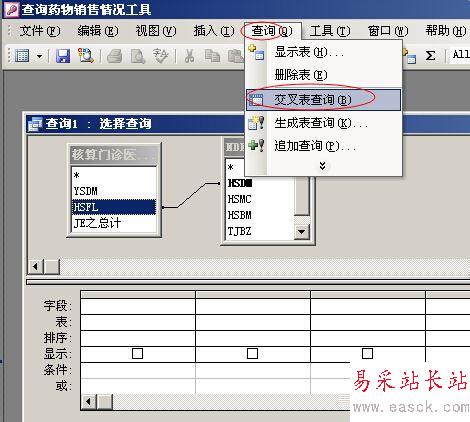Viewport: 470px width, 422px height.
Task: Choose 显示表(H)... menu entry
Action: pos(323,52)
